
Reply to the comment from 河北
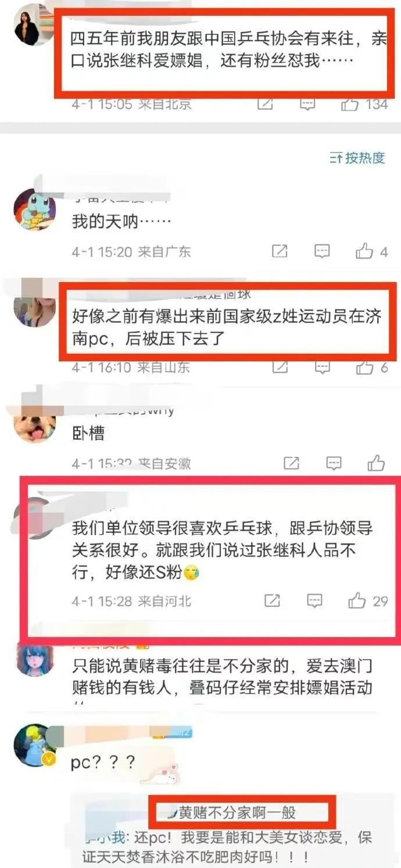(x=314, y=600)
